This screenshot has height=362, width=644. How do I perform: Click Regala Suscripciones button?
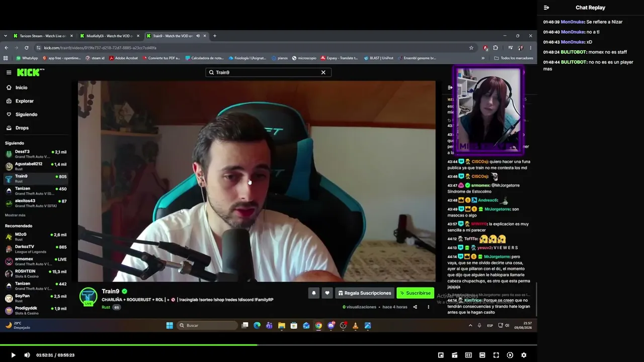[364, 293]
